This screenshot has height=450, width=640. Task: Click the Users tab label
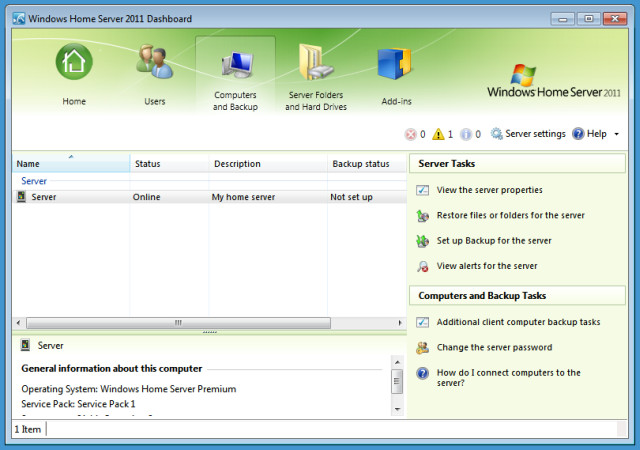coord(154,101)
